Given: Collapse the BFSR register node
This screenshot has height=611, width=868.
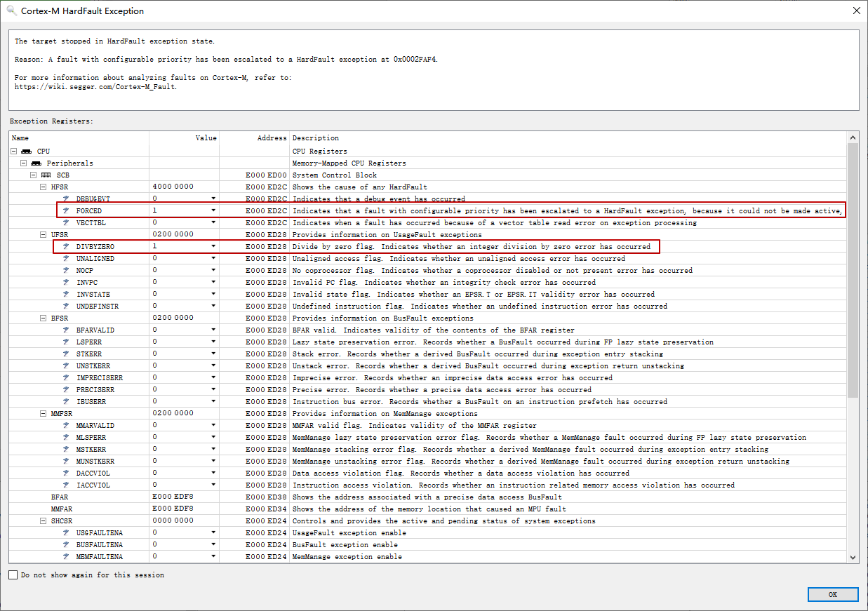Looking at the screenshot, I should [43, 318].
